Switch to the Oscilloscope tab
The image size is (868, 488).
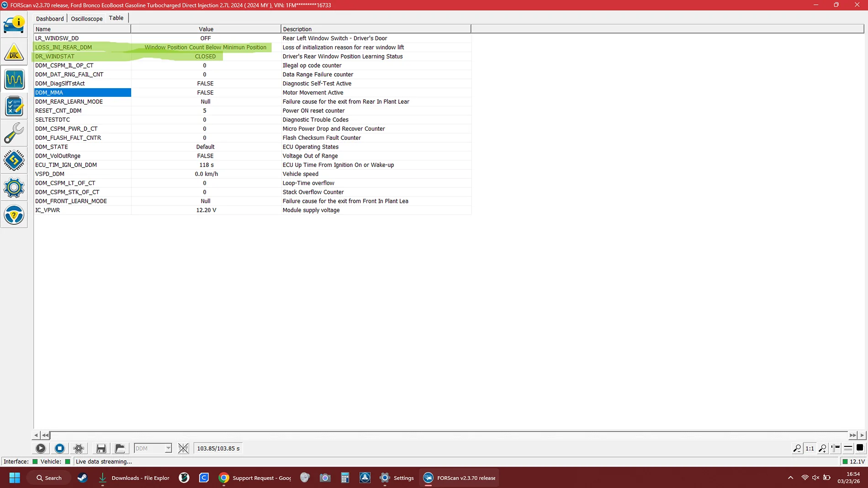click(87, 19)
